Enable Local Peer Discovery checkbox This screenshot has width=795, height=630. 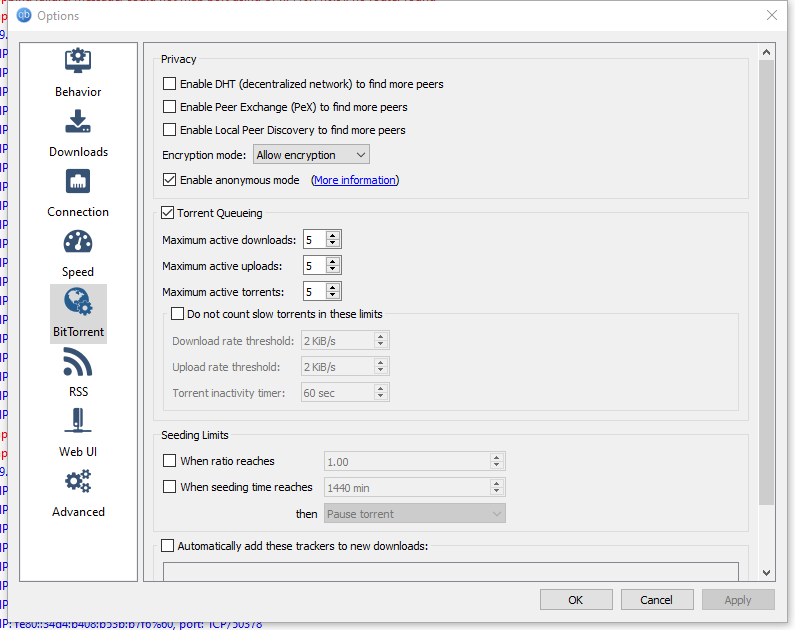point(169,130)
